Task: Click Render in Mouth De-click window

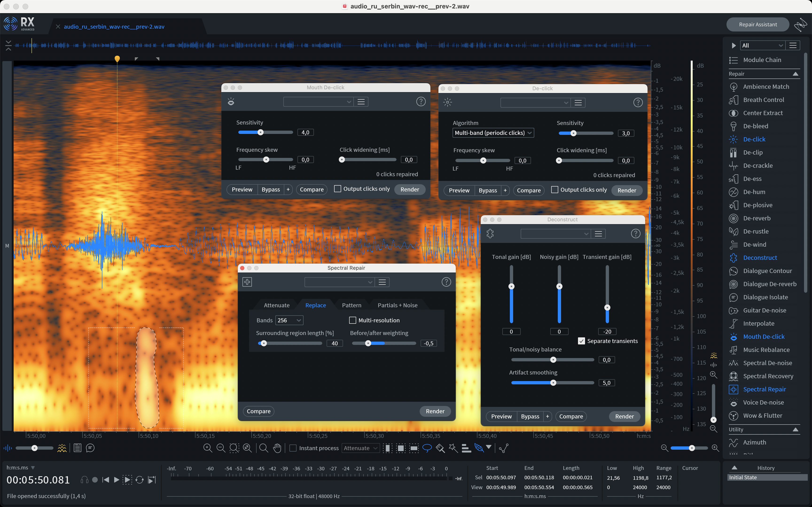Action: pyautogui.click(x=409, y=189)
